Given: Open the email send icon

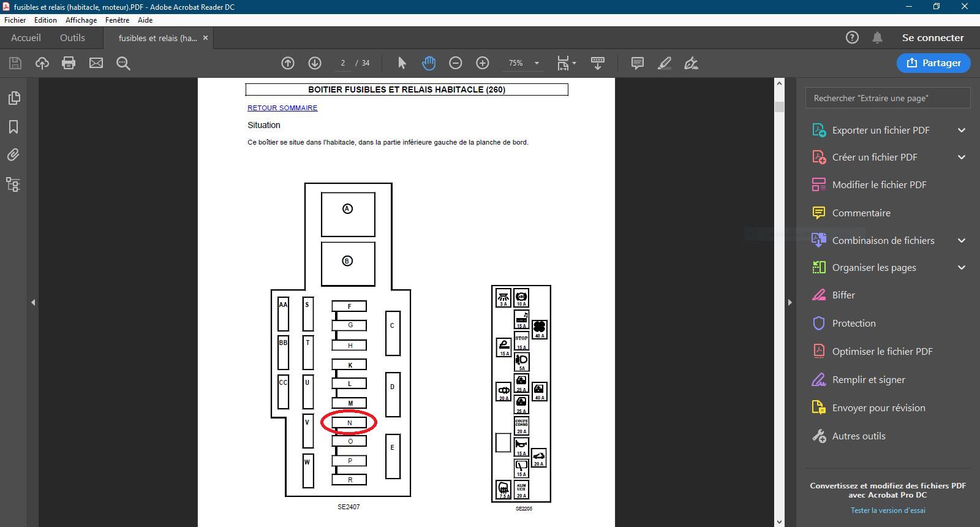Looking at the screenshot, I should click(x=96, y=63).
